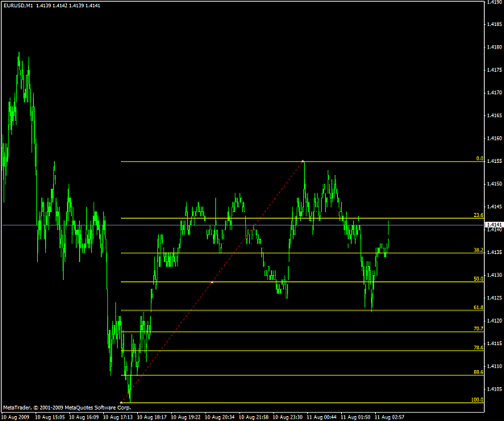The width and height of the screenshot is (504, 421).
Task: Click the 1.4170 price axis label
Action: tap(494, 93)
